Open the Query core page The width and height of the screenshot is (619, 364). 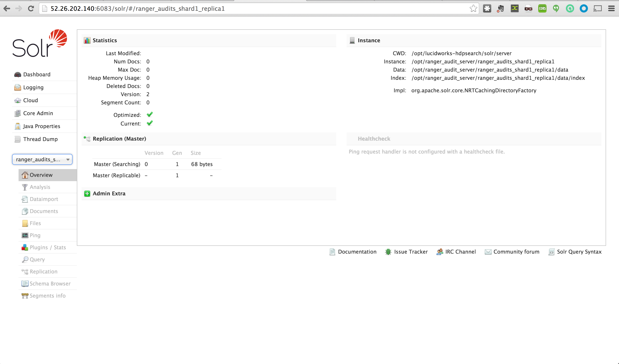tap(37, 260)
